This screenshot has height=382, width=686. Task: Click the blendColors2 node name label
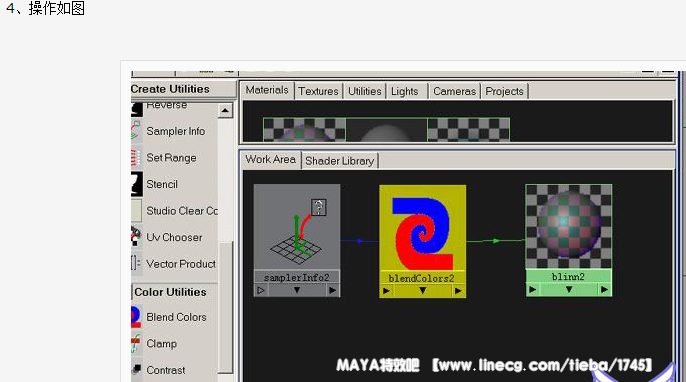[x=422, y=278]
